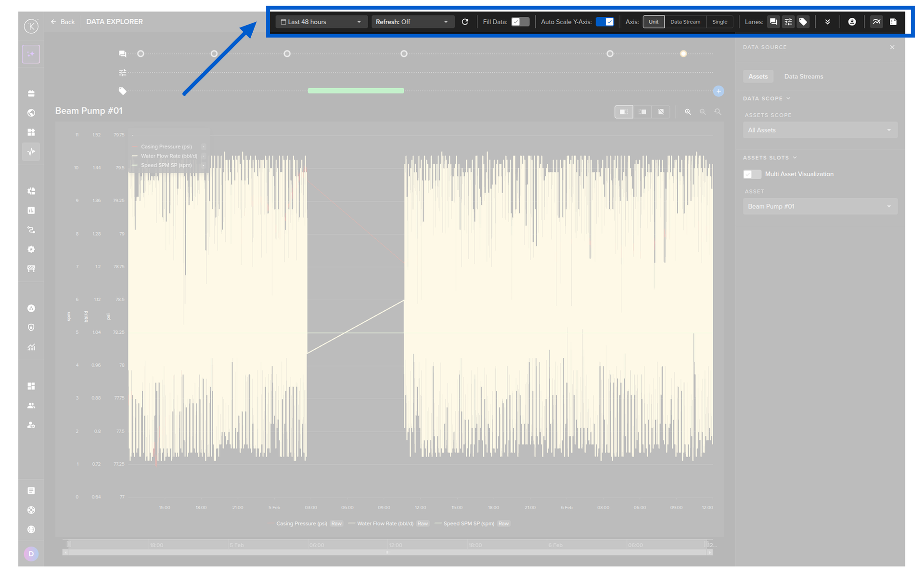Open the Last 48 hours dropdown
This screenshot has width=924, height=578.
(321, 22)
